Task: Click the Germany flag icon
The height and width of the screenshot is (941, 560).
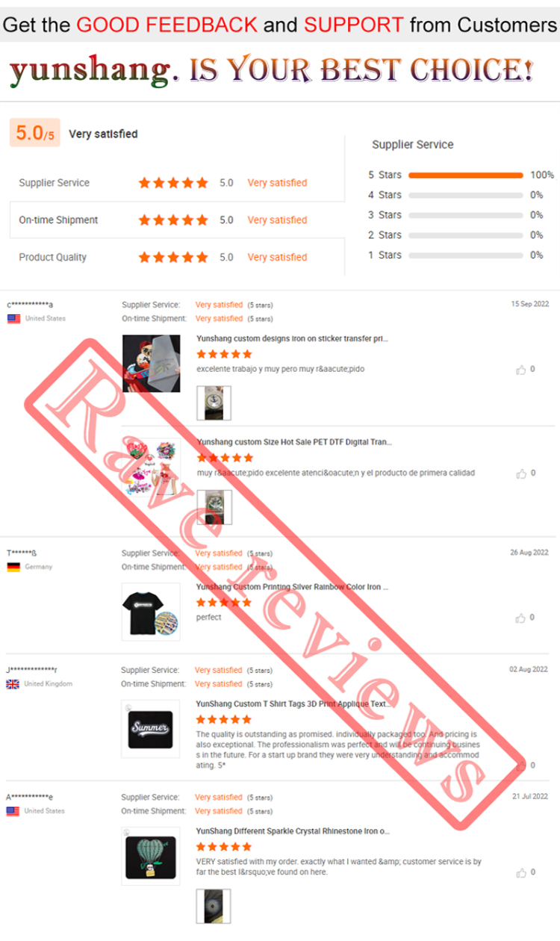Action: coord(13,567)
